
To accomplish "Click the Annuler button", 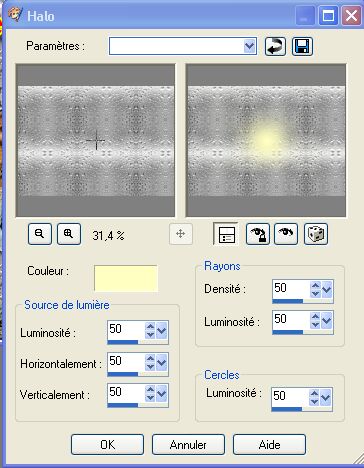I will (x=188, y=445).
